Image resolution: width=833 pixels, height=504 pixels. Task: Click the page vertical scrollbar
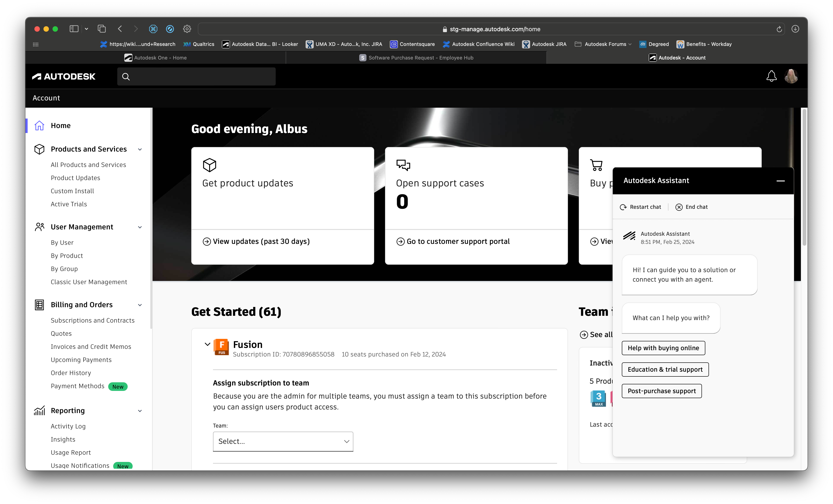pyautogui.click(x=805, y=177)
